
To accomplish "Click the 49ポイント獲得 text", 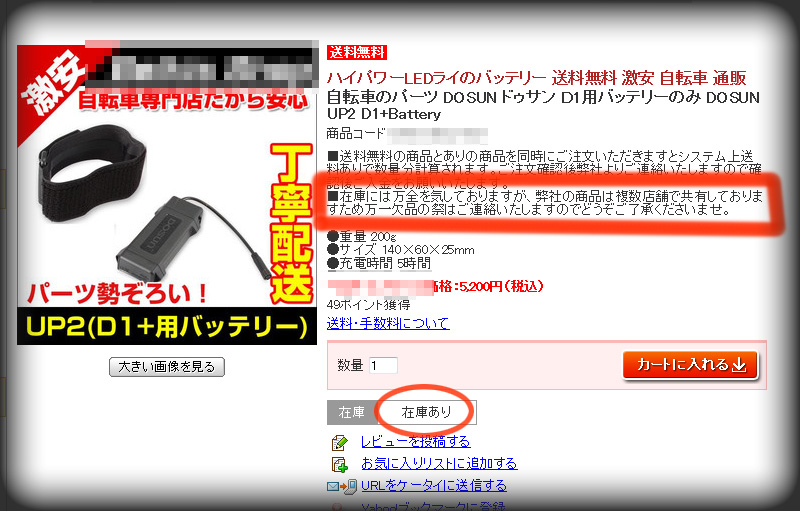I will [368, 304].
